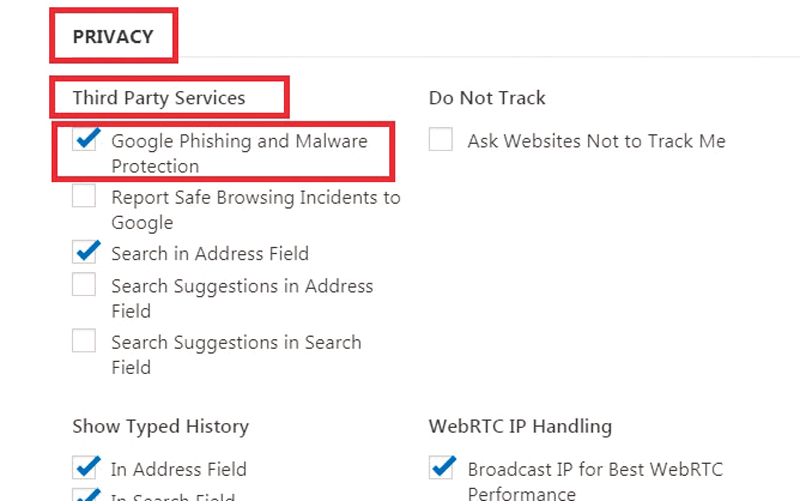The height and width of the screenshot is (501, 800).
Task: Uncheck Google Phishing and Malware Protection checkbox
Action: tap(85, 141)
